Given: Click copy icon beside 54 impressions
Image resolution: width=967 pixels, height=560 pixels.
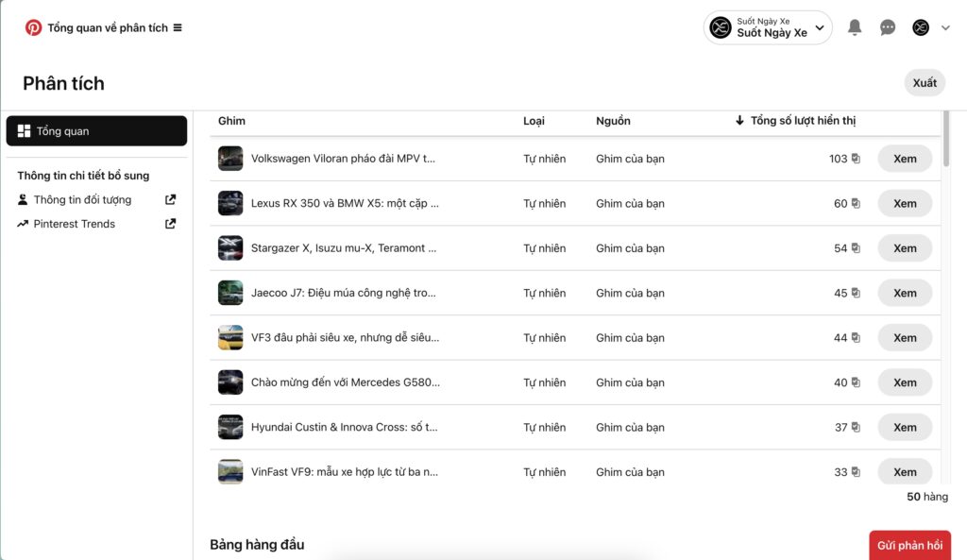Looking at the screenshot, I should pos(856,248).
